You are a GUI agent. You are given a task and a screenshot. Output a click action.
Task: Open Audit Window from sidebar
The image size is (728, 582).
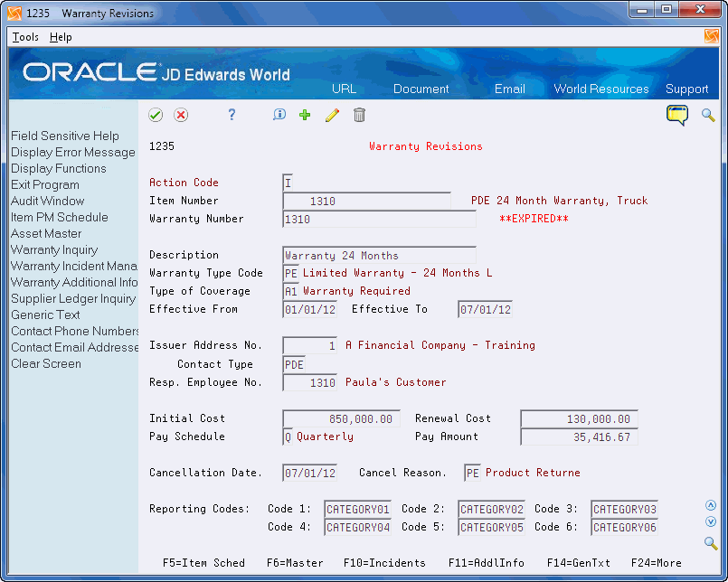47,201
